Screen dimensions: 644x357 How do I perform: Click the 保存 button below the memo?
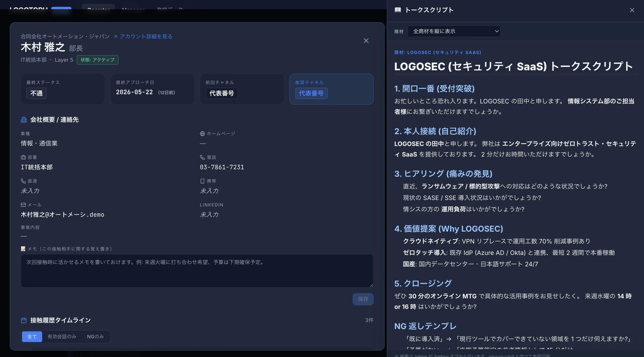[363, 299]
